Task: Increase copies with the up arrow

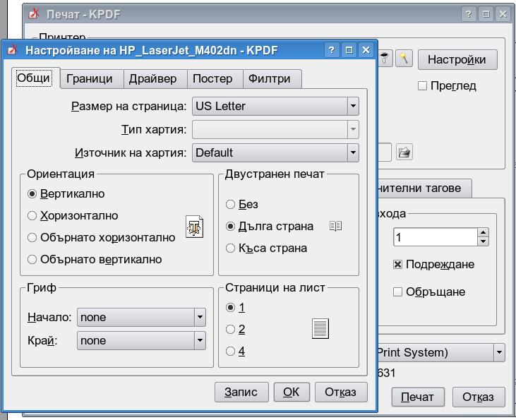Action: [x=483, y=232]
